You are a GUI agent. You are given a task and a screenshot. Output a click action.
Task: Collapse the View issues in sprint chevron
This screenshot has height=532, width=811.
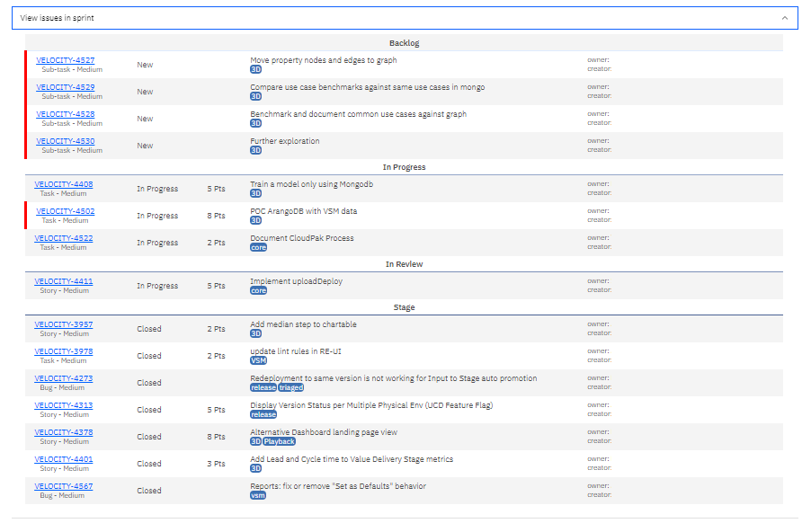(784, 18)
